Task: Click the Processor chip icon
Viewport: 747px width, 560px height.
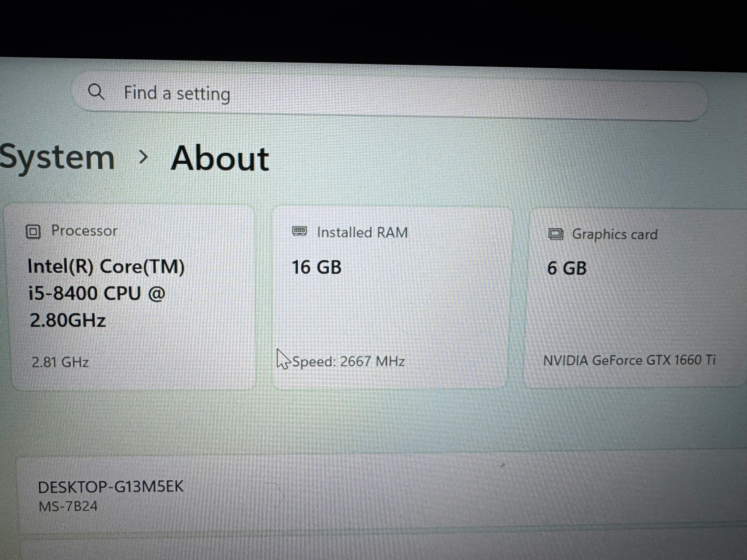Action: pos(33,232)
